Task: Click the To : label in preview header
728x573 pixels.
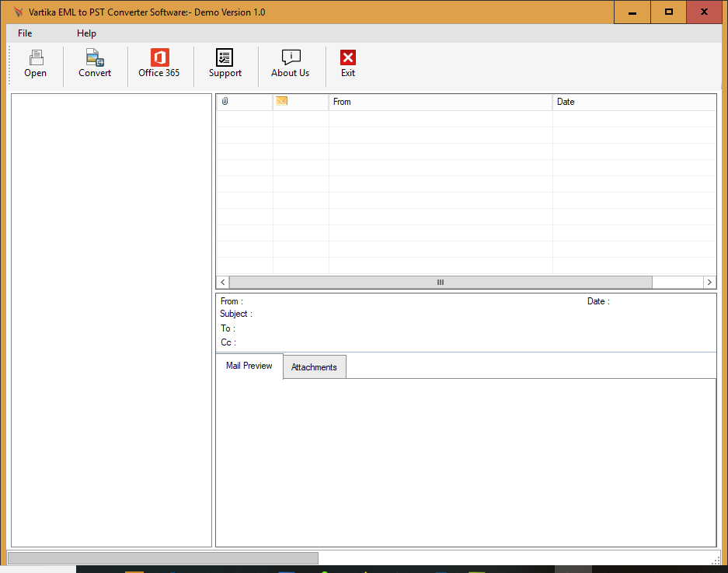Action: coord(228,328)
